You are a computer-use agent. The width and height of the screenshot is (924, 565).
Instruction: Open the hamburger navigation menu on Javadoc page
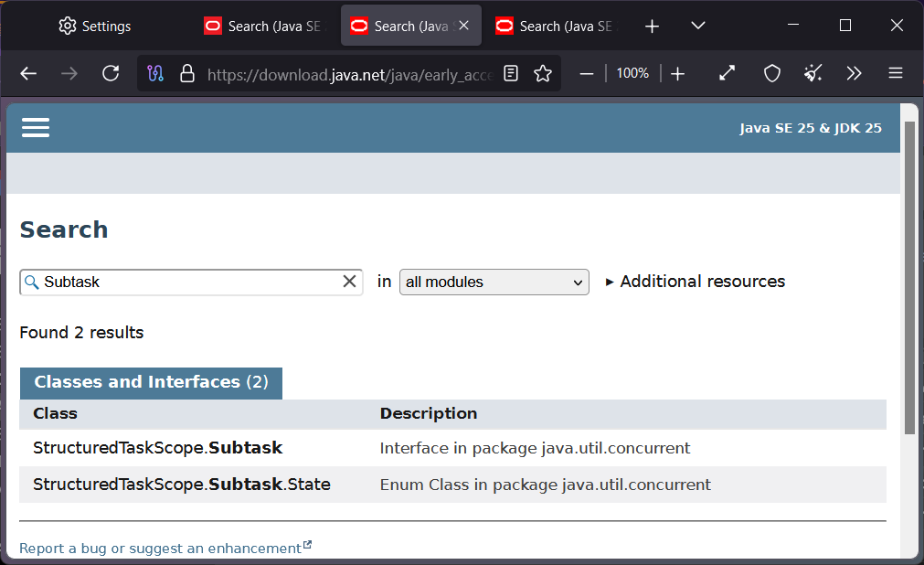[x=36, y=128]
